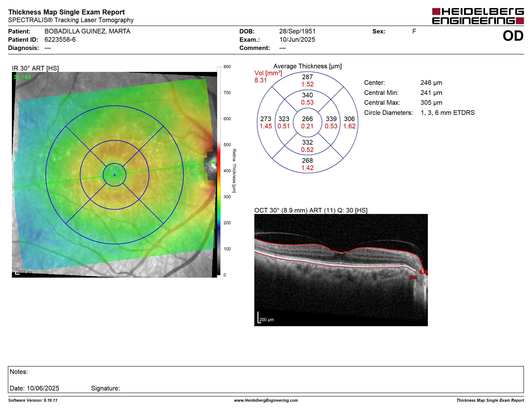Click DOB value 28/Sep/1951

coord(297,31)
